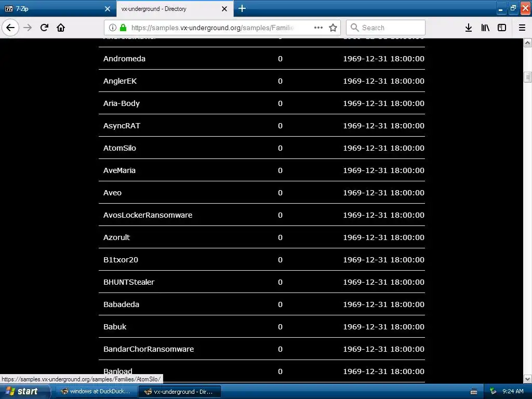Open the BandarChorRansomware directory
Image resolution: width=532 pixels, height=399 pixels.
[149, 349]
